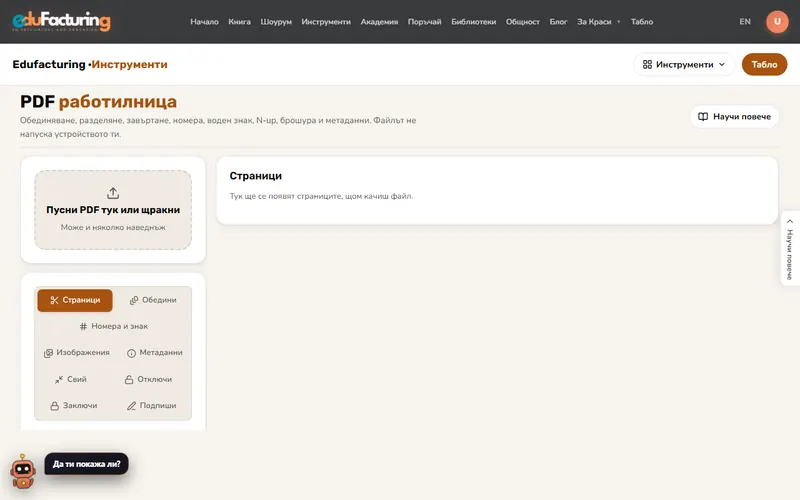The image size is (800, 500).
Task: Switch to the Изображения tab
Action: pos(77,353)
